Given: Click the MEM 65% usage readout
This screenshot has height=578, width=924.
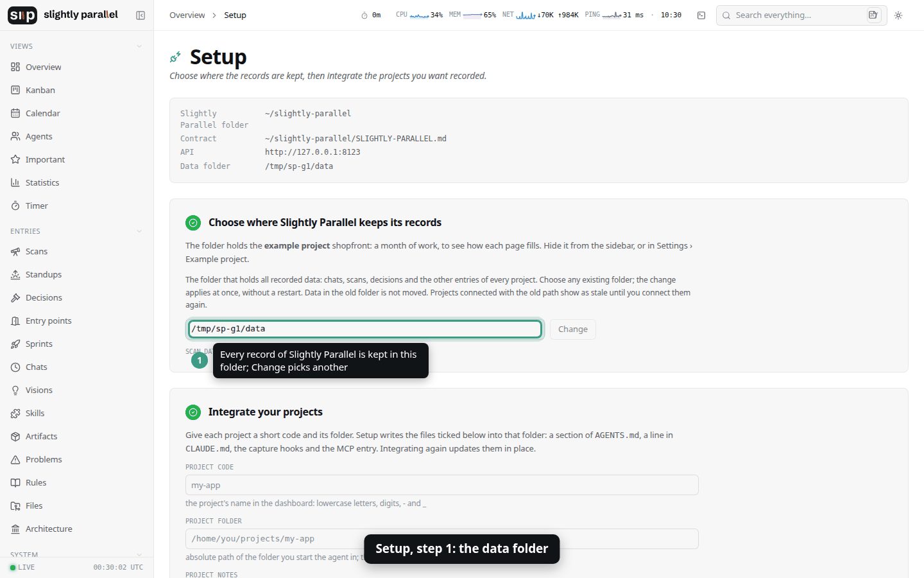Looking at the screenshot, I should pyautogui.click(x=472, y=15).
